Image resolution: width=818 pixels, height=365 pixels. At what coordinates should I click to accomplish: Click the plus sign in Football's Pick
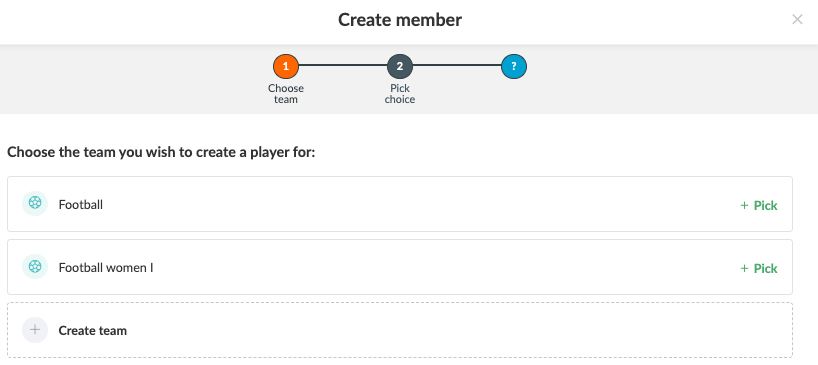[x=744, y=205]
